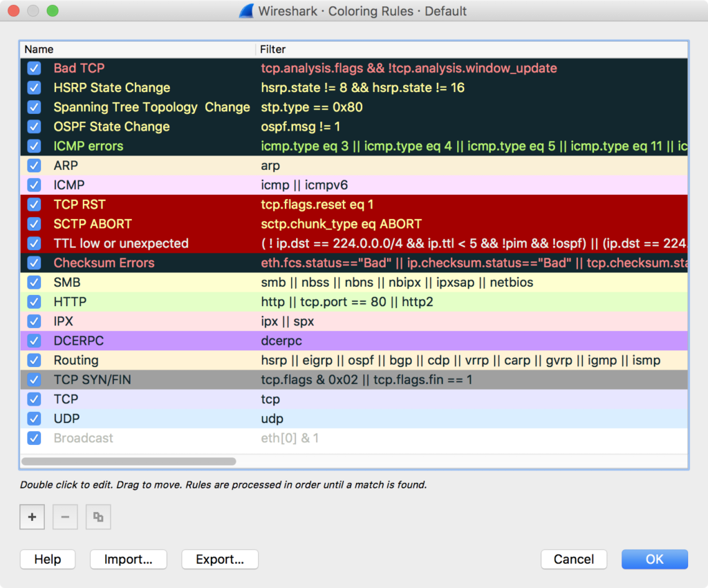
Task: Add a new coloring rule with plus button
Action: 32,517
